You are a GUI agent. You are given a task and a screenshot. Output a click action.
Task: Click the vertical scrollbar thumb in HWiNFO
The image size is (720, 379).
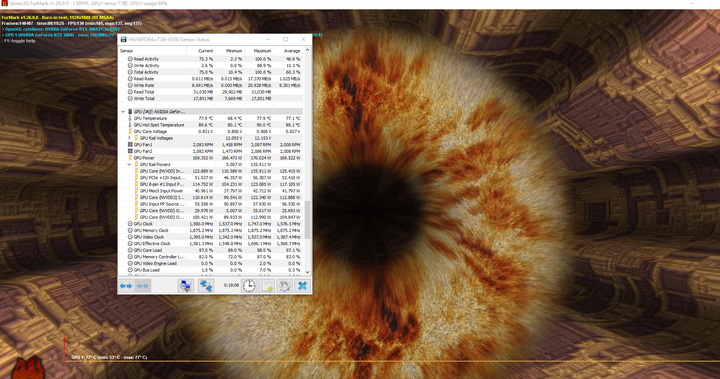[308, 220]
